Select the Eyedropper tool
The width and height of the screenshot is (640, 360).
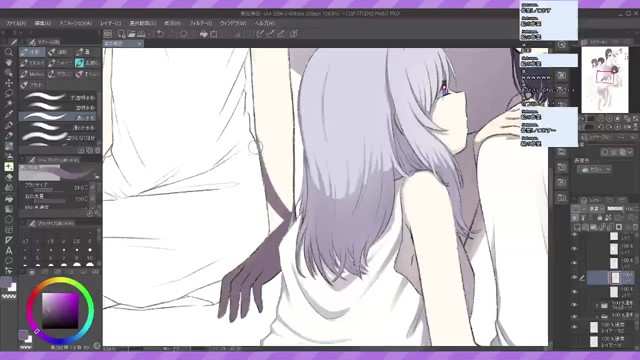point(9,114)
